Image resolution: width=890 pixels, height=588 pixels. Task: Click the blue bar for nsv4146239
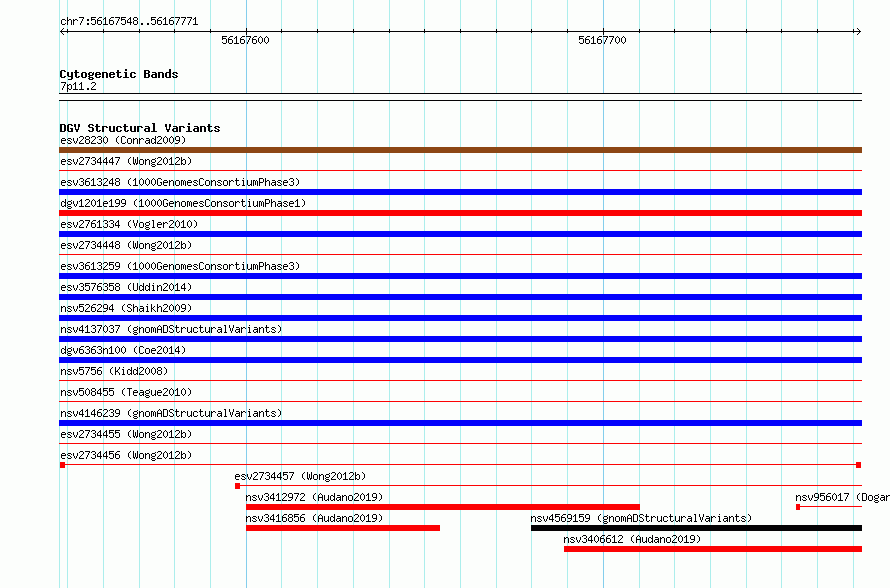[x=460, y=423]
